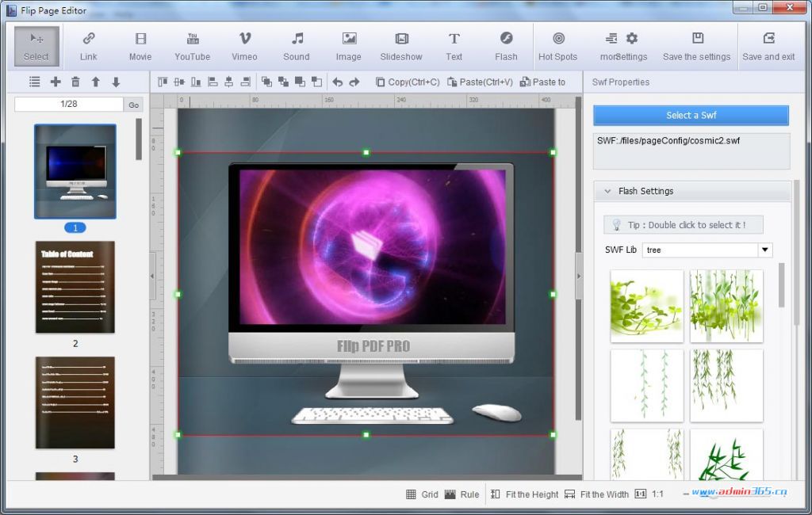812x515 pixels.
Task: Show the page list view icon
Action: pyautogui.click(x=35, y=82)
